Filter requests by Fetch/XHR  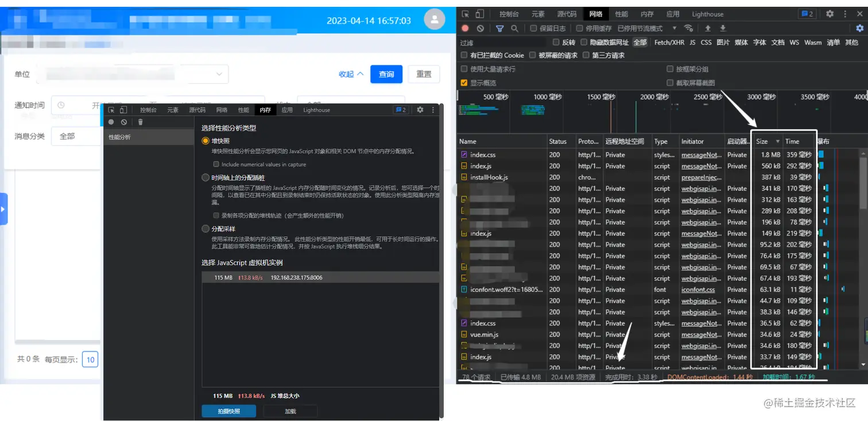click(x=669, y=42)
